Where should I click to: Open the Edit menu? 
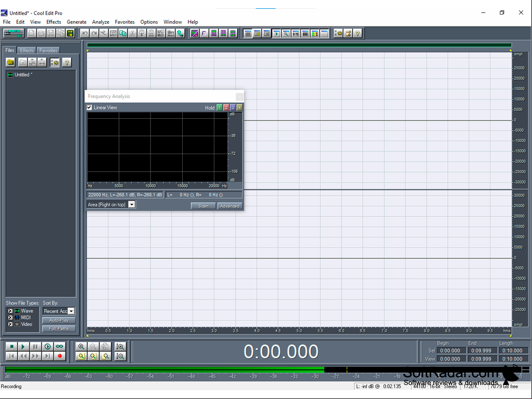[20, 22]
